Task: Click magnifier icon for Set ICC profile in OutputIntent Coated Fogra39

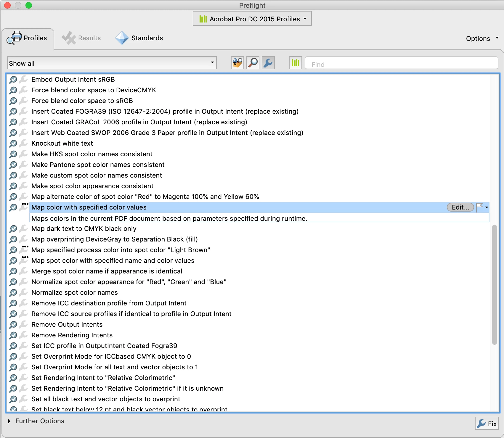Action: tap(13, 346)
